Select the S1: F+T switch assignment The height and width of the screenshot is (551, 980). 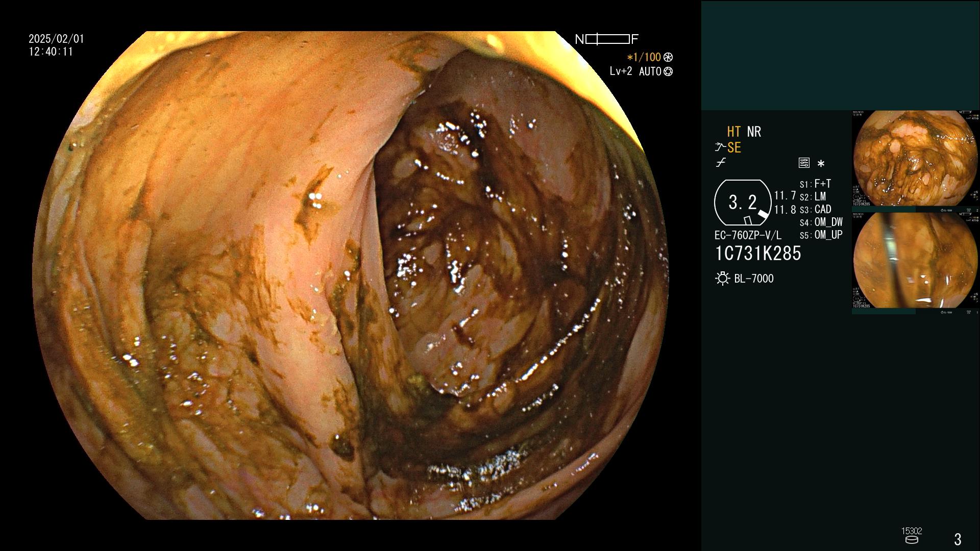[816, 184]
